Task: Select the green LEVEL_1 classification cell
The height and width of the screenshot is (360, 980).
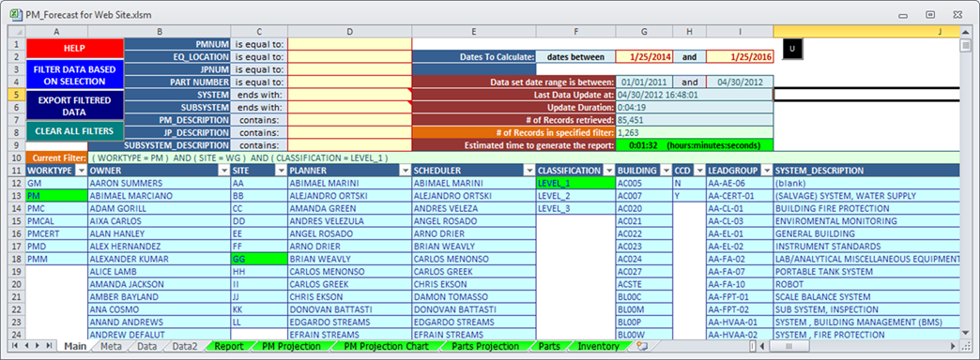Action: [x=575, y=184]
